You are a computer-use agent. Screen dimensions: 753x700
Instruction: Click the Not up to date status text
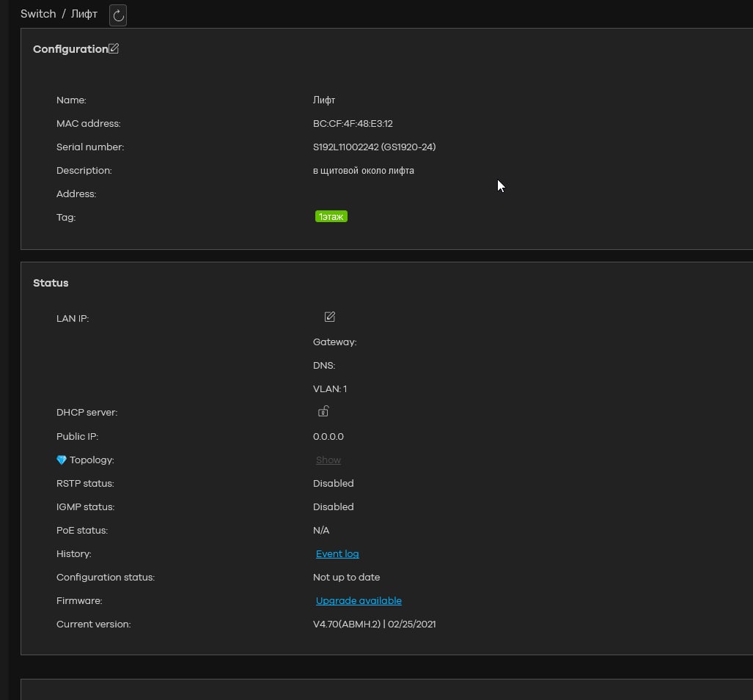[x=346, y=578]
